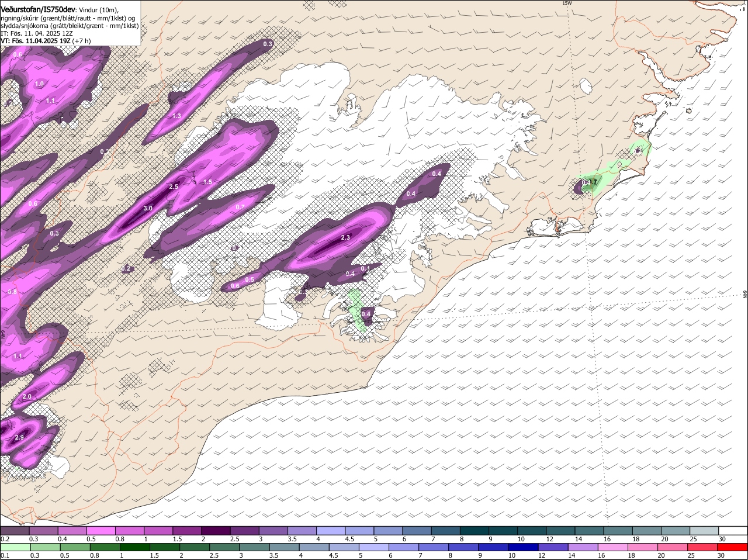748x560 pixels.
Task: Click the '15W' longitude label
Action: (567, 3)
